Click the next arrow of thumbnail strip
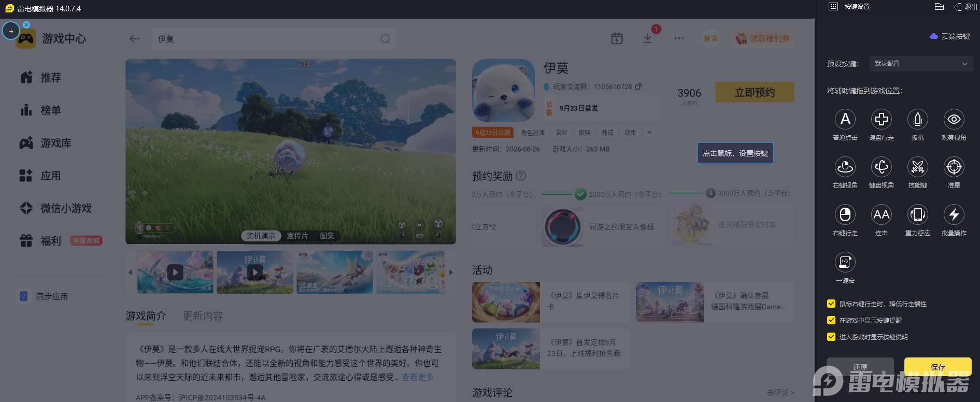Viewport: 980px width, 402px height. pos(451,272)
